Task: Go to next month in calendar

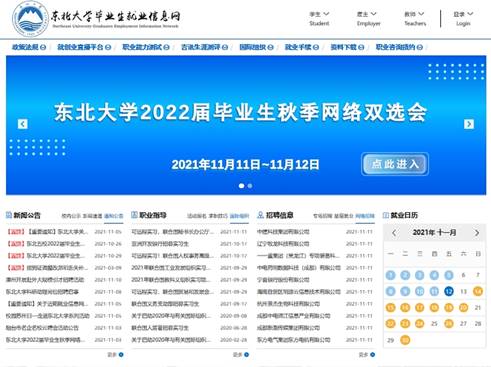Action: click(x=477, y=233)
